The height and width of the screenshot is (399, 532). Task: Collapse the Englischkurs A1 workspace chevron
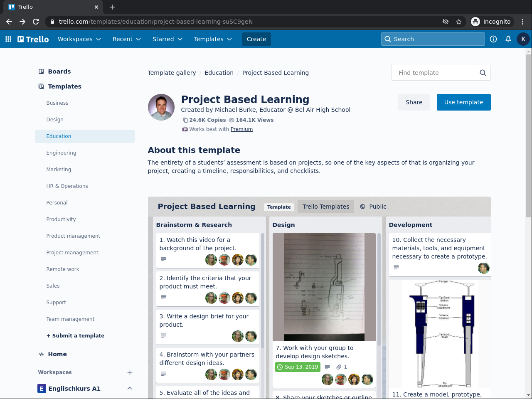click(x=130, y=388)
